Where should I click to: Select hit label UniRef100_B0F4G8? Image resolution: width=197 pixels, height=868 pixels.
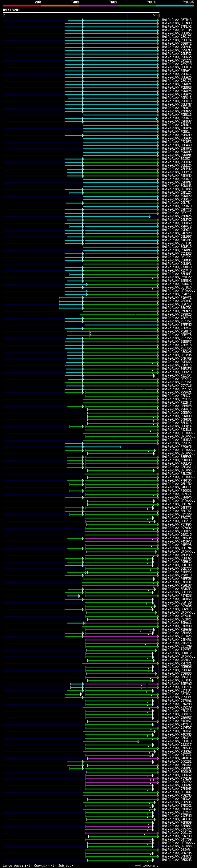point(177,145)
